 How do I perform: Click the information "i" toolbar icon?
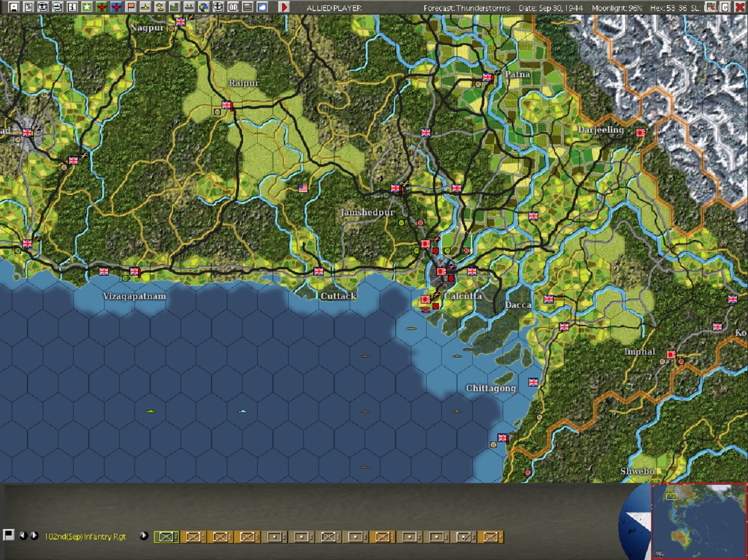(x=72, y=7)
